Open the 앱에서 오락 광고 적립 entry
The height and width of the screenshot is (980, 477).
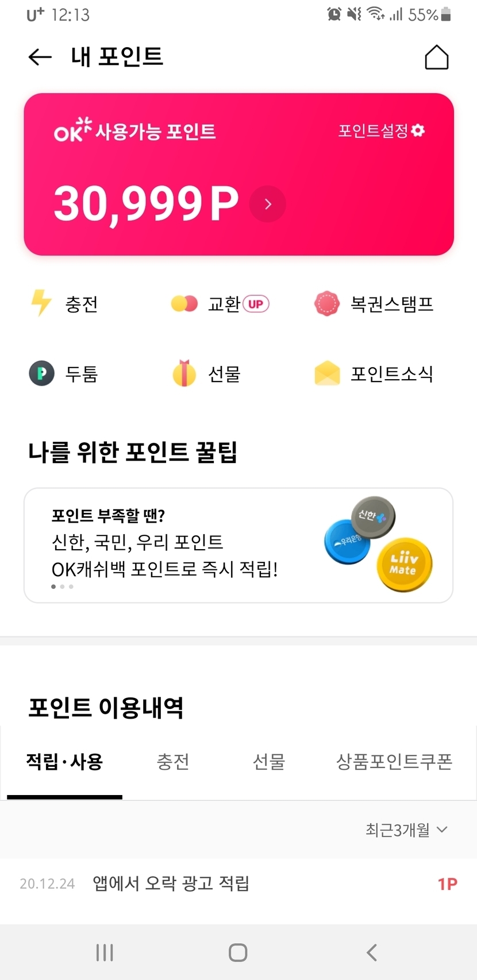click(x=171, y=883)
